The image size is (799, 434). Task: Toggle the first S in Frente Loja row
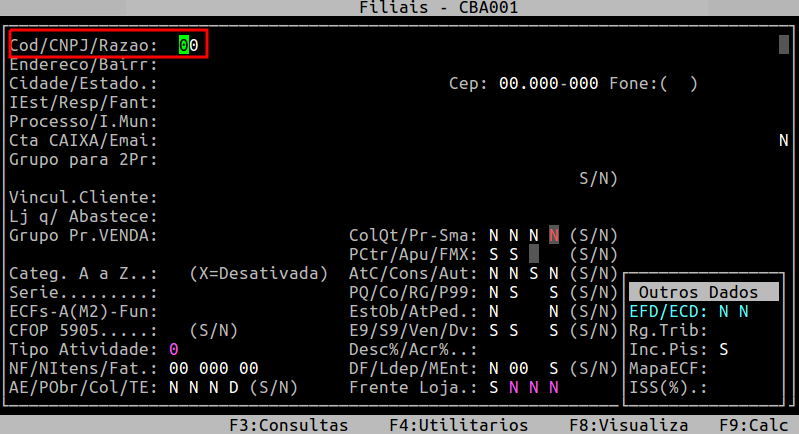[493, 388]
